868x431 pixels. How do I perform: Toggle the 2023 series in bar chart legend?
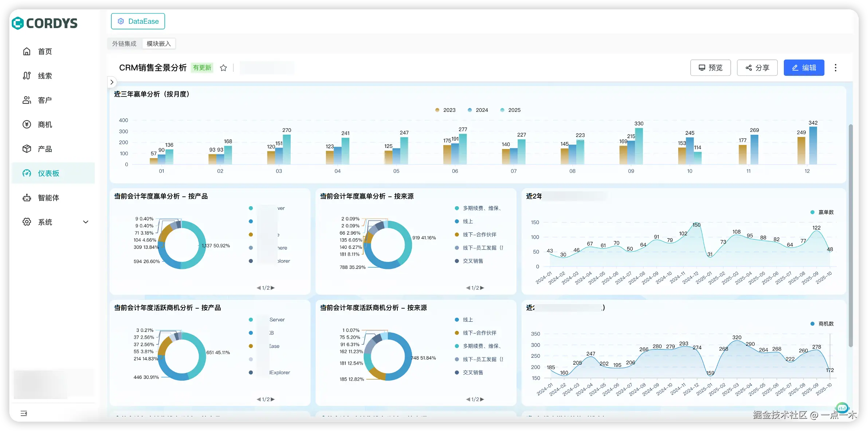coord(437,110)
